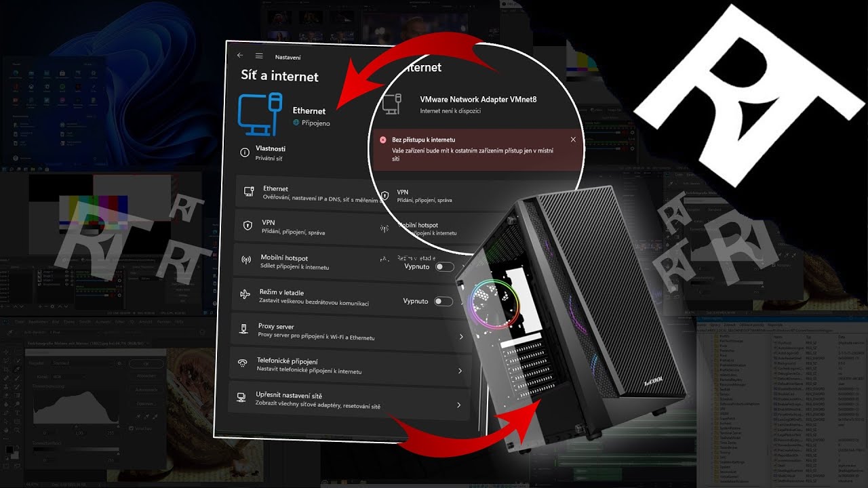Expand Upřesnit nastavení sítě with its chevron

tap(458, 405)
